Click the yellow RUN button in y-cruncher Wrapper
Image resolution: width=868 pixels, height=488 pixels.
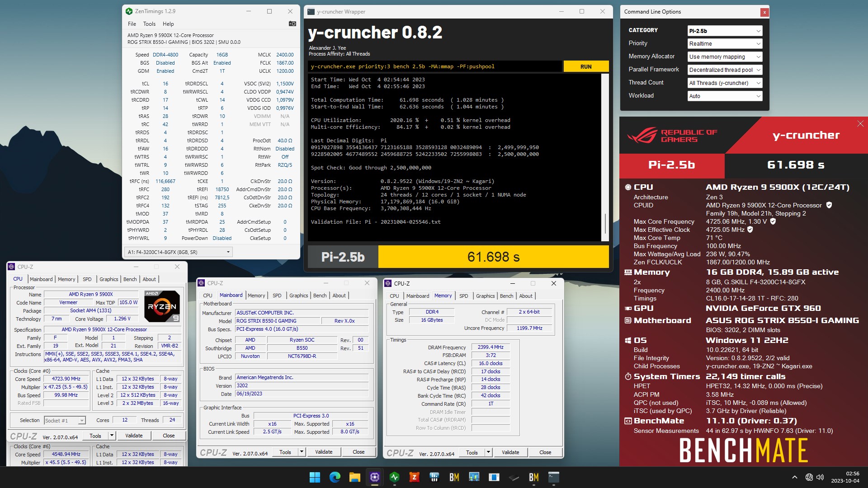586,66
